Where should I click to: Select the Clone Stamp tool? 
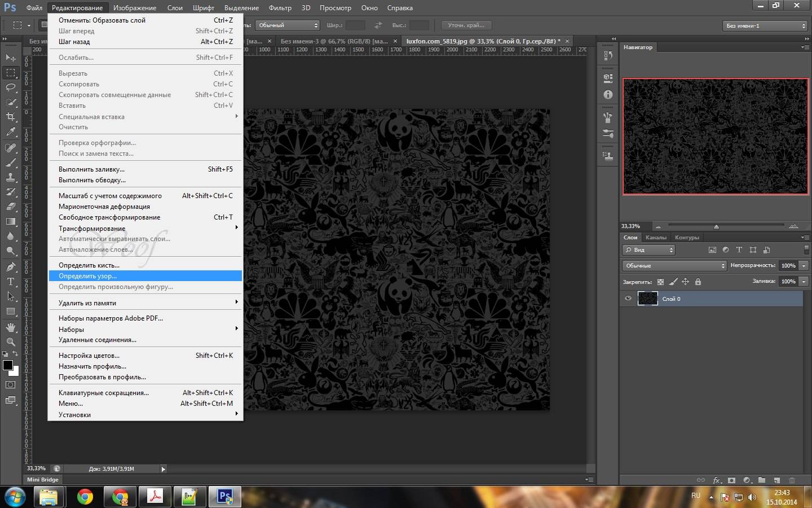tap(11, 177)
